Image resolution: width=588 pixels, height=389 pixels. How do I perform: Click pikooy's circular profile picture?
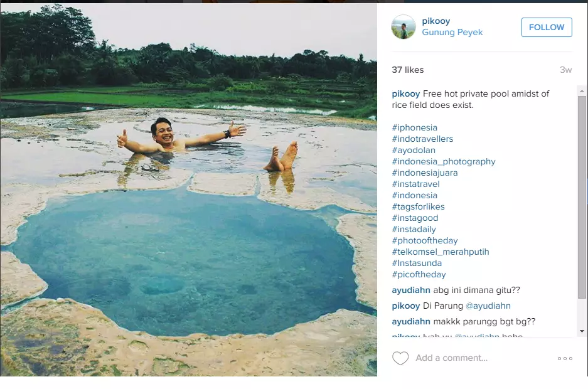click(x=404, y=28)
